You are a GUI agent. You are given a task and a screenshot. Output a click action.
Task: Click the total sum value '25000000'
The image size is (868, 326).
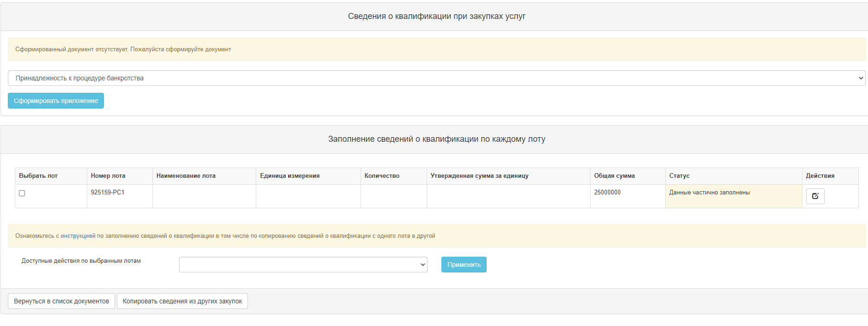pos(607,193)
